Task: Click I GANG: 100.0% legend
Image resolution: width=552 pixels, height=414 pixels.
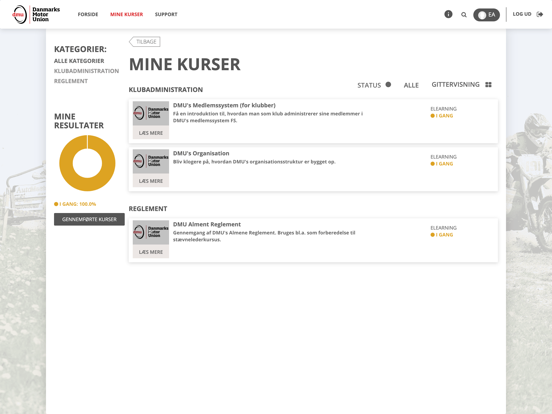Action: pos(75,204)
